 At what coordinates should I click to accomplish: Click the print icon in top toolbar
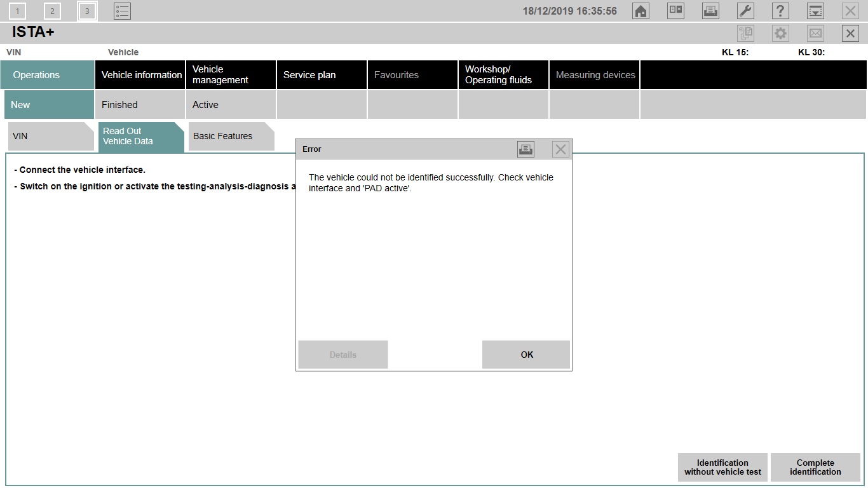pos(710,11)
